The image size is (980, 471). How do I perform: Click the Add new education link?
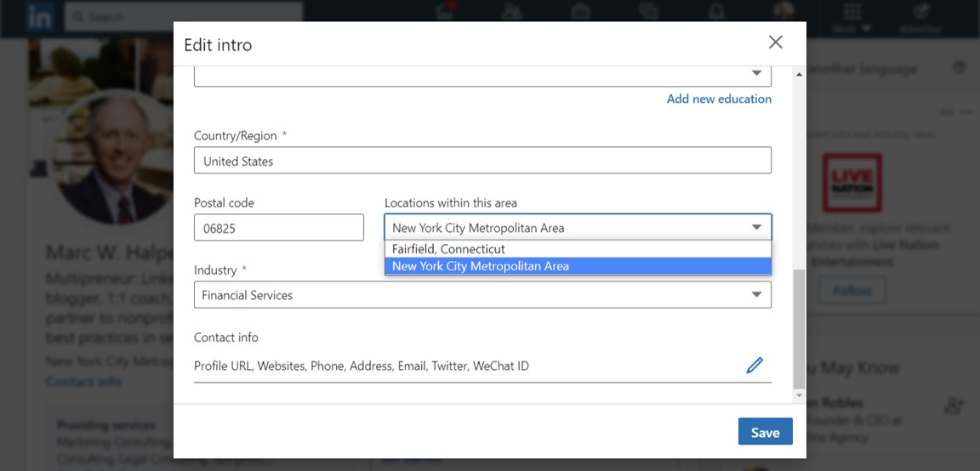pos(719,99)
